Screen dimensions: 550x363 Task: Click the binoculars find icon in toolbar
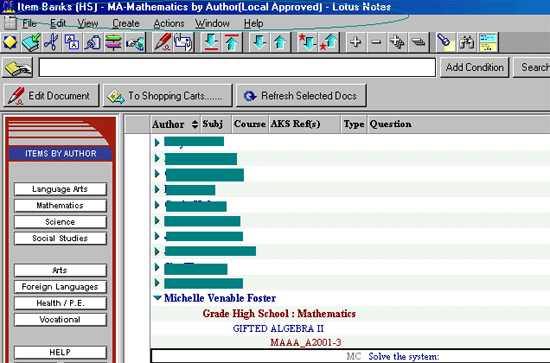(x=467, y=42)
